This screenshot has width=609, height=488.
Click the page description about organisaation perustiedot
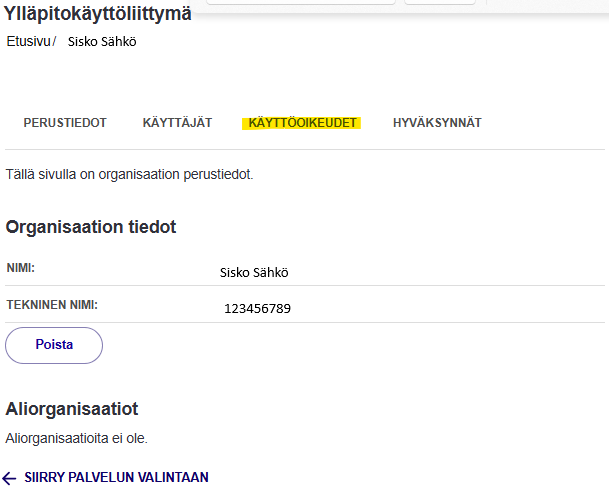(130, 174)
